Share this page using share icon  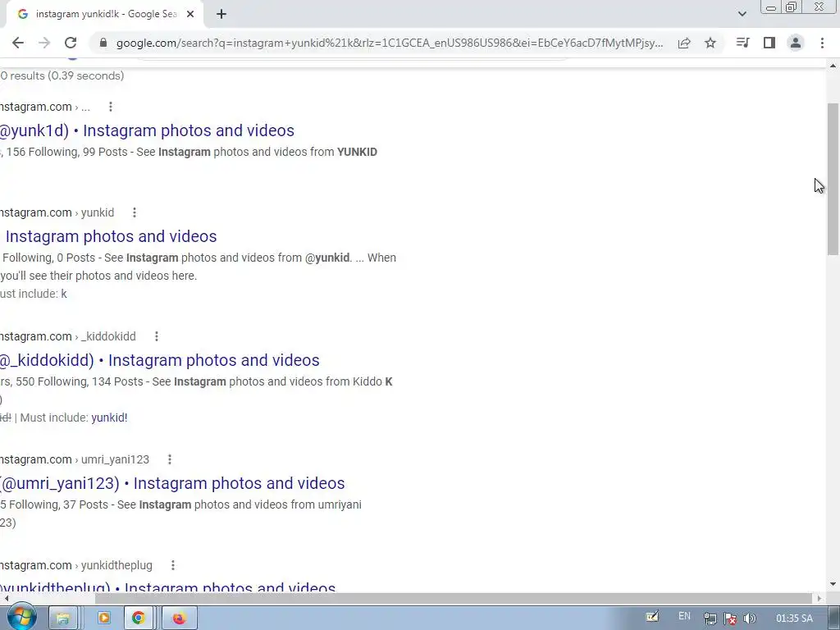[684, 43]
